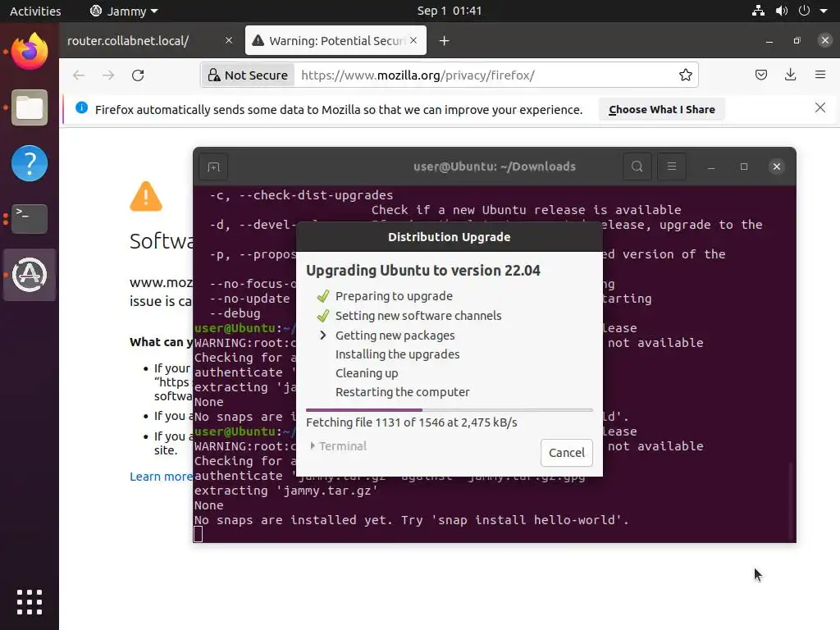This screenshot has height=630, width=840.
Task: Click the terminal cursor prompt line
Action: coord(198,534)
